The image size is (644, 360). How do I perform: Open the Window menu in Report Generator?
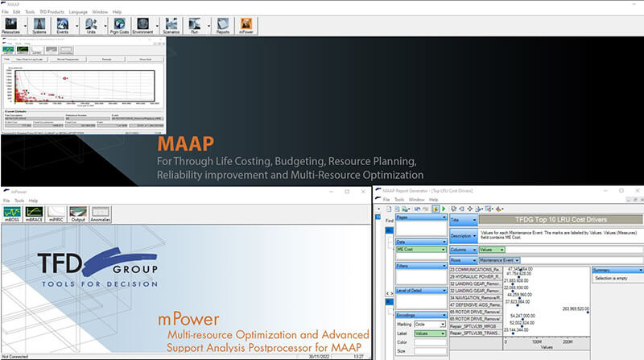pyautogui.click(x=416, y=199)
